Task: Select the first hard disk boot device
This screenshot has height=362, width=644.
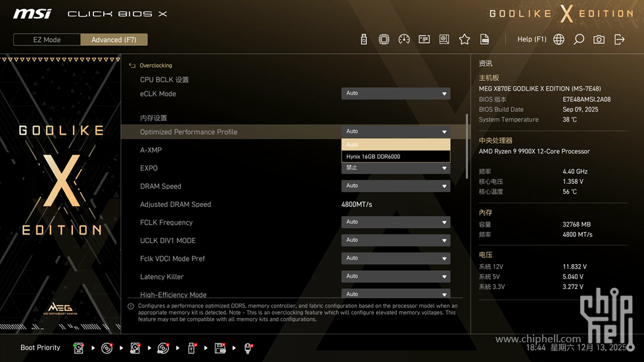Action: tap(78, 348)
